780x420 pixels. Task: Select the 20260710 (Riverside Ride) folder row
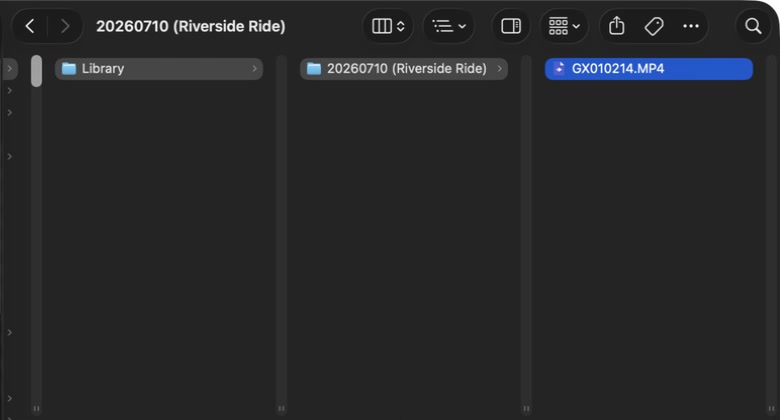(x=403, y=69)
